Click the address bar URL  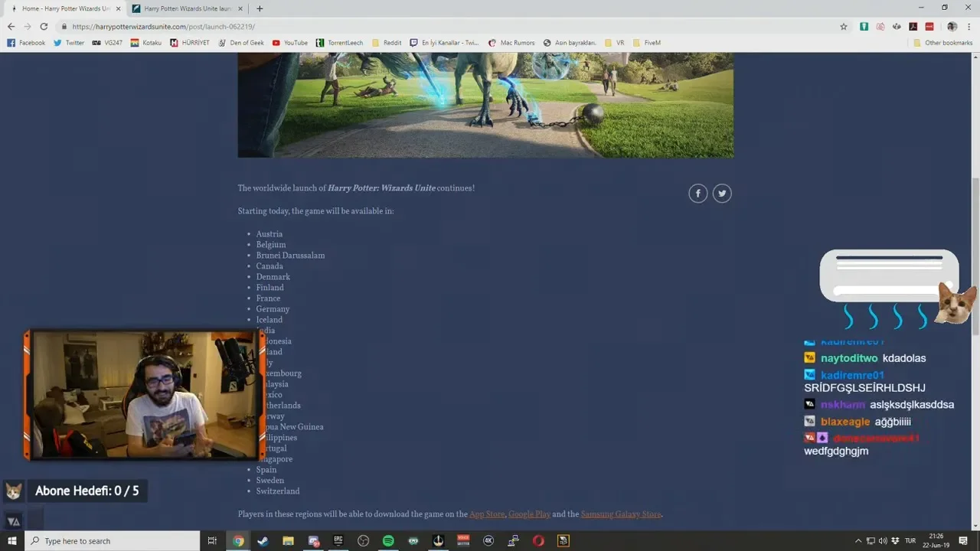(x=163, y=26)
